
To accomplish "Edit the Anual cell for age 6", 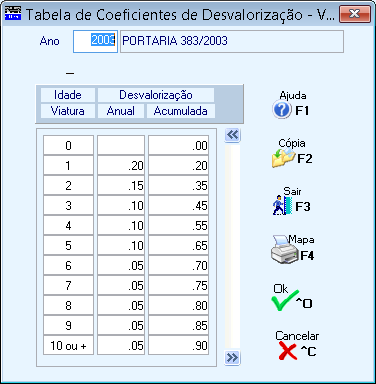I will click(121, 265).
